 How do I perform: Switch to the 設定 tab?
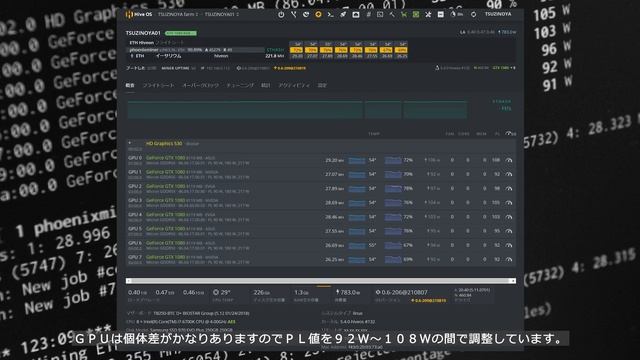(x=322, y=86)
